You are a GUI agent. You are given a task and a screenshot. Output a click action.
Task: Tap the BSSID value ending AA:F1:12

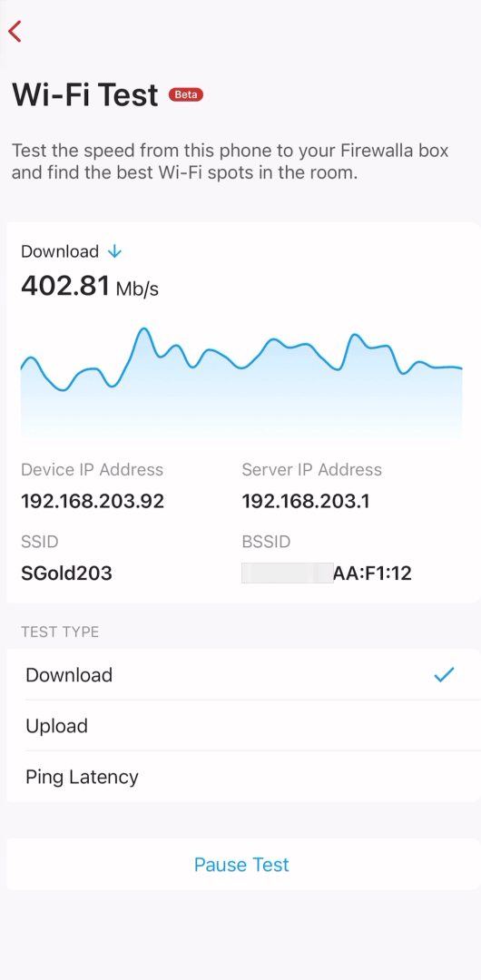327,573
